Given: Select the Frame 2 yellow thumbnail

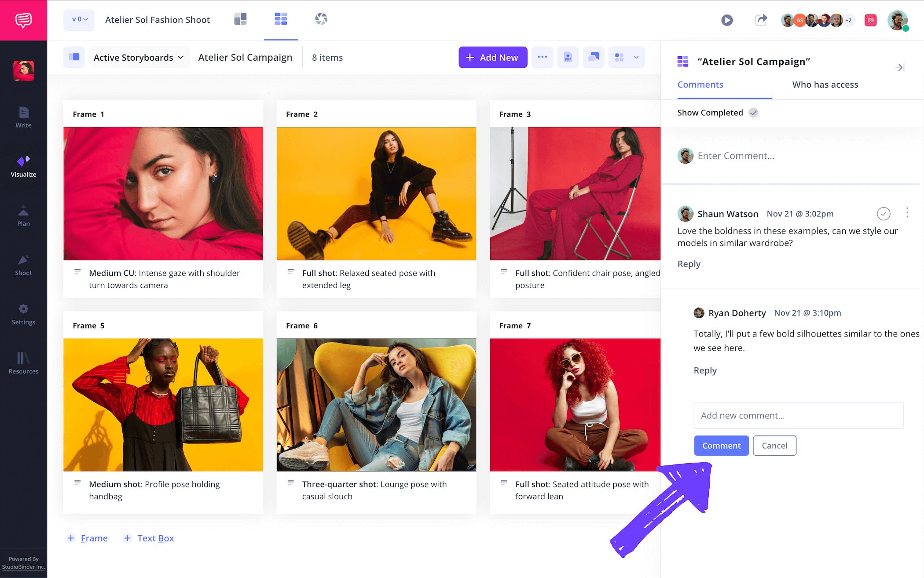Looking at the screenshot, I should pos(376,194).
